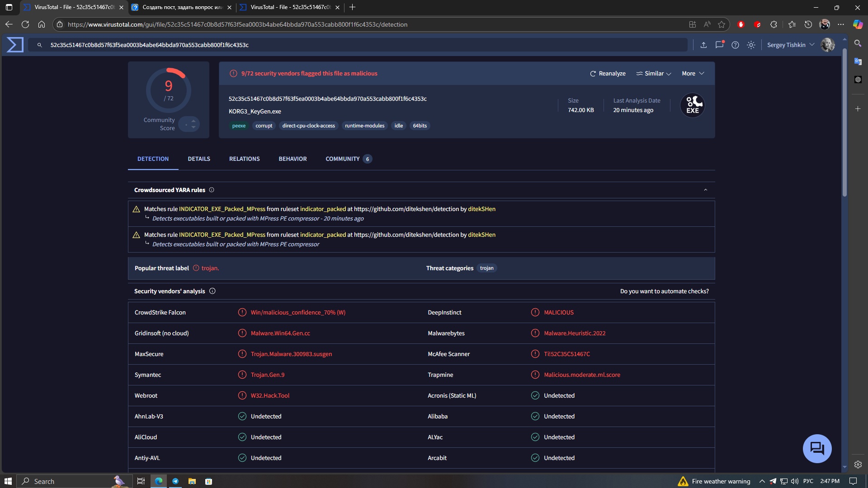Click info icon beside Security vendors' analysis

pos(212,291)
